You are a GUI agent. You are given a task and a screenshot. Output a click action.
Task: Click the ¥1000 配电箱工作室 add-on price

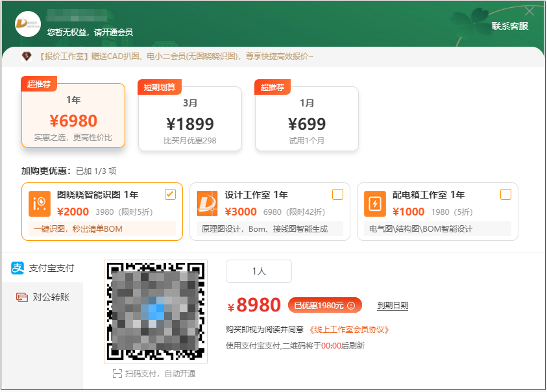tap(409, 212)
